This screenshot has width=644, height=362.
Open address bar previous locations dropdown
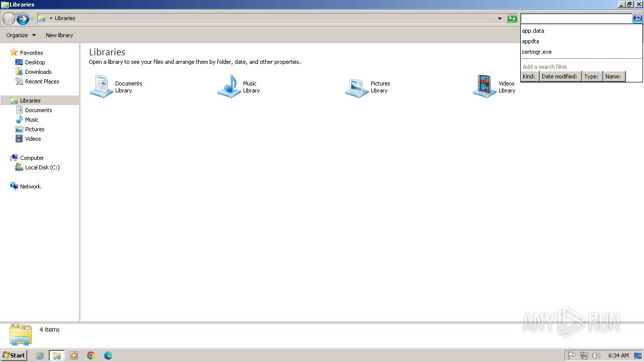click(500, 19)
